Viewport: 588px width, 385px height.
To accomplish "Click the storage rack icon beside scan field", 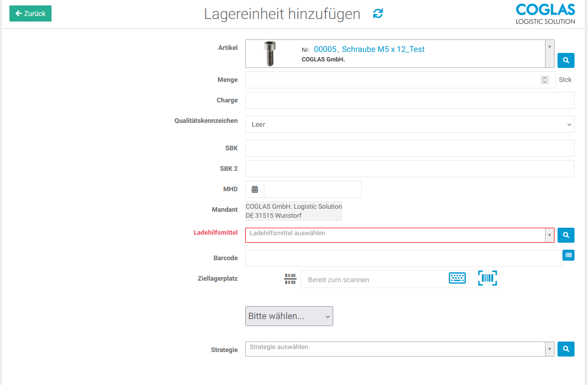I will tap(290, 279).
